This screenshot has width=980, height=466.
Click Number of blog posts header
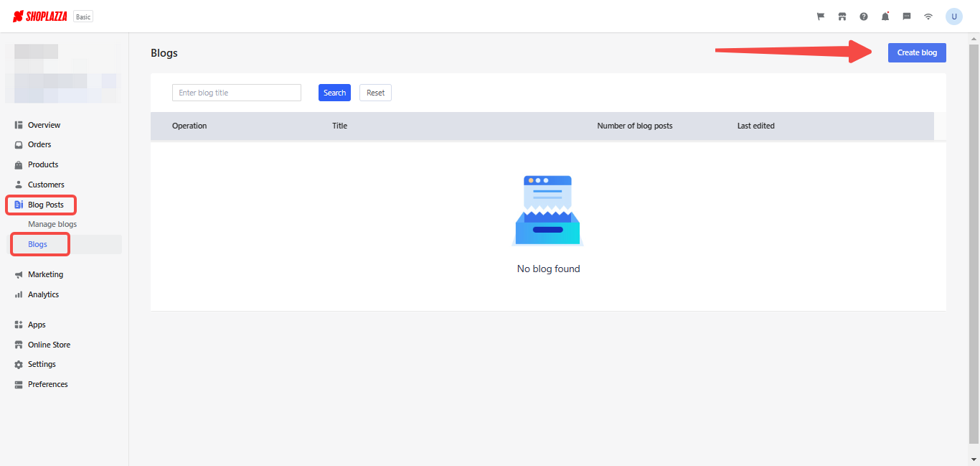(635, 126)
